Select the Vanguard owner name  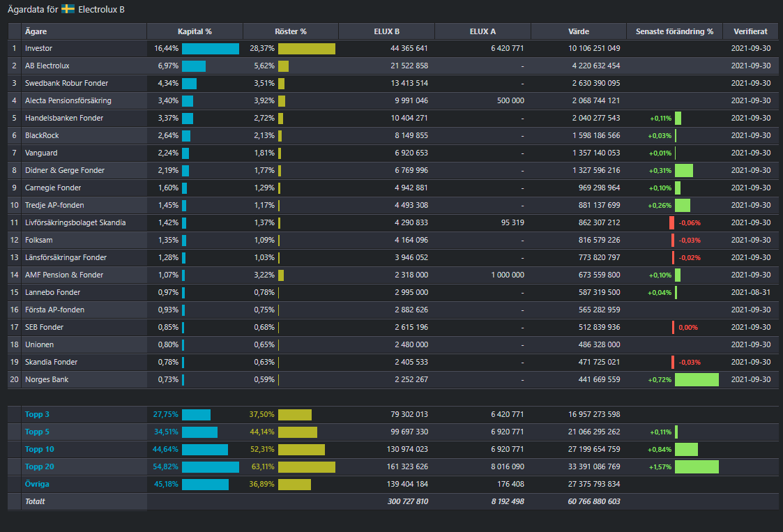(41, 153)
